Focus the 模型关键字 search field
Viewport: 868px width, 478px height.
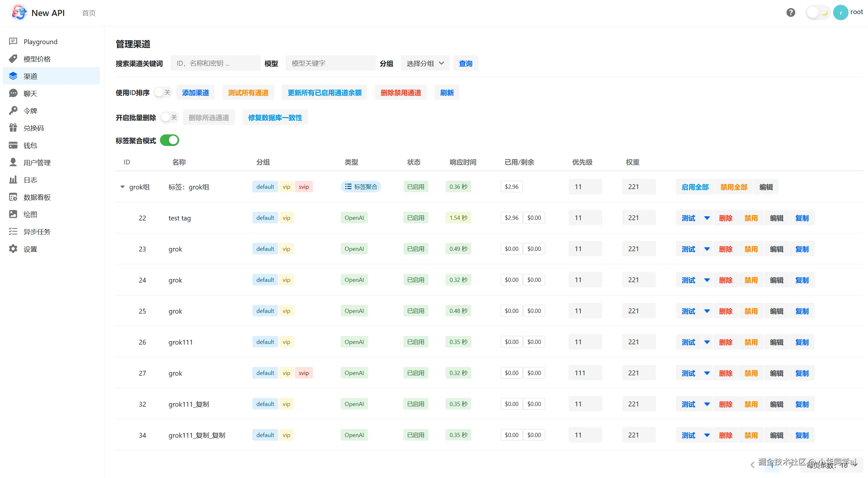click(x=330, y=63)
